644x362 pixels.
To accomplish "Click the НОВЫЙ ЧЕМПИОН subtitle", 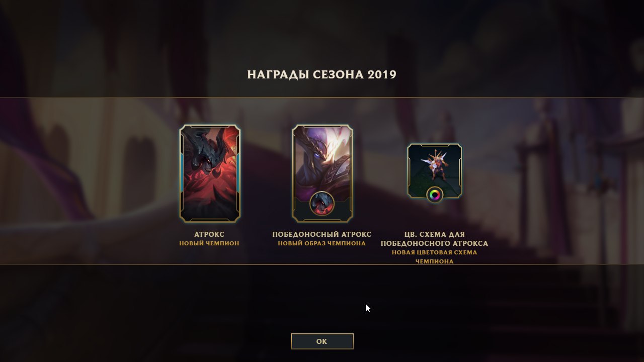I will tap(209, 243).
